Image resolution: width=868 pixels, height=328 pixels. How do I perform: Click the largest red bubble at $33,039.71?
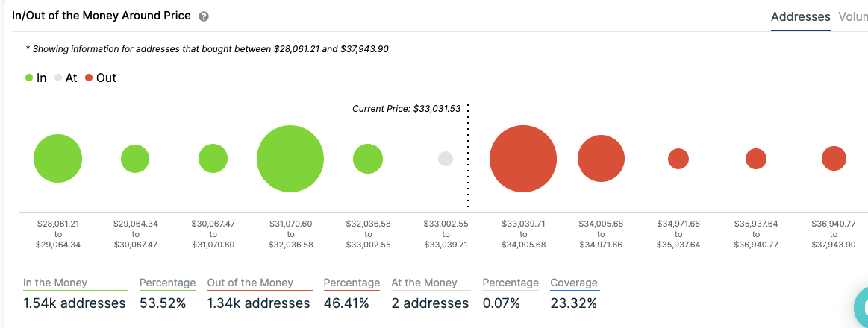(523, 159)
